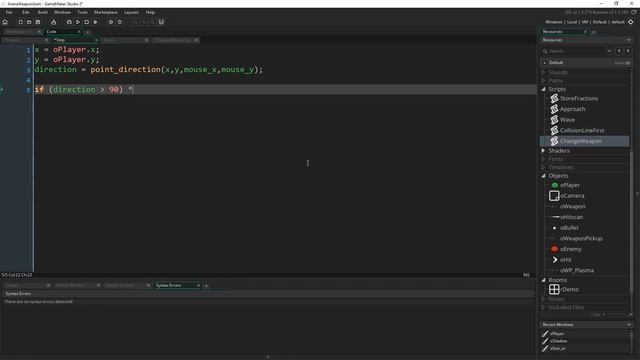The image size is (640, 360).
Task: Open the Marketplace menu
Action: pos(106,13)
